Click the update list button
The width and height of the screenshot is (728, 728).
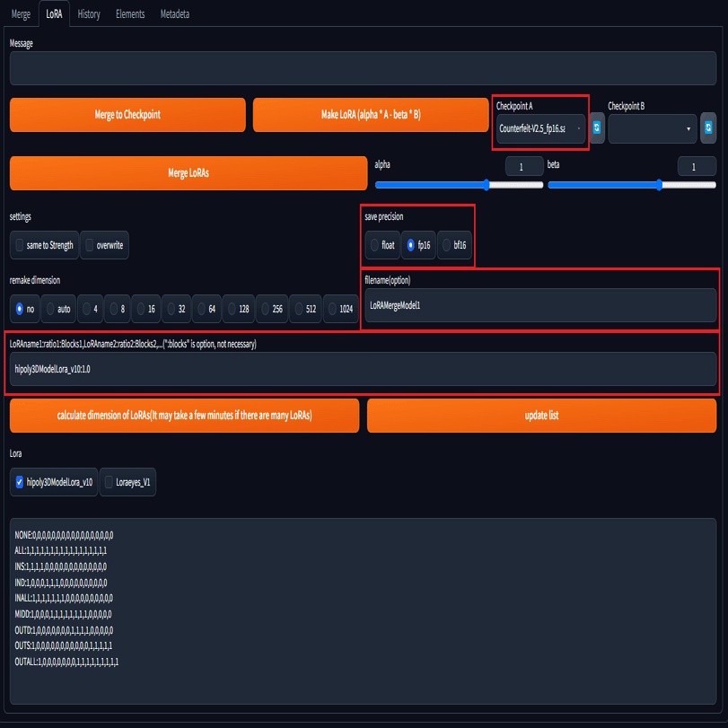(541, 416)
